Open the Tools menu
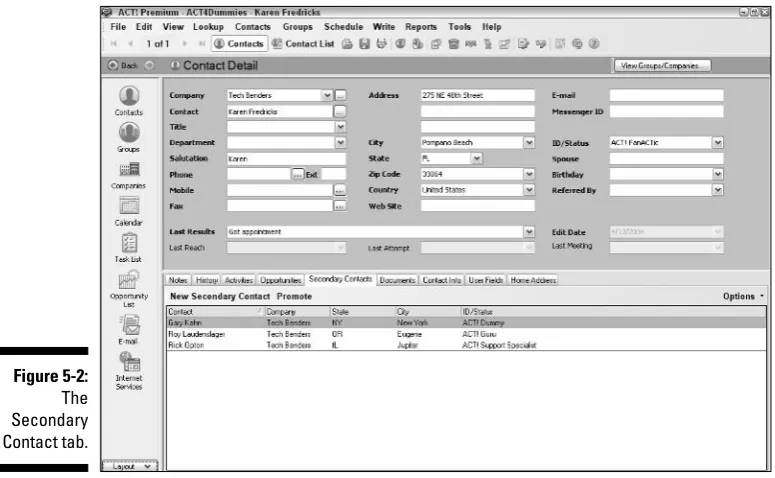This screenshot has width=775, height=478. coord(460,27)
